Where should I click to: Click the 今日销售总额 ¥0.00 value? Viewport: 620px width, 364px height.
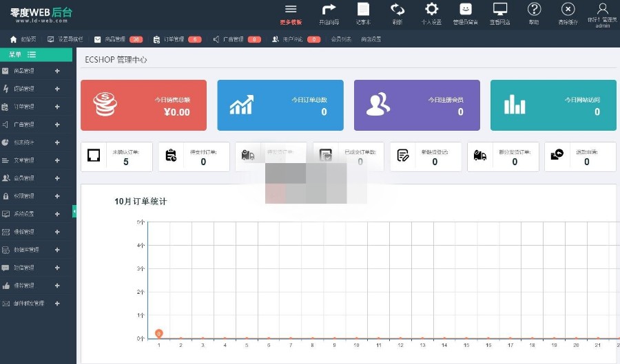177,112
